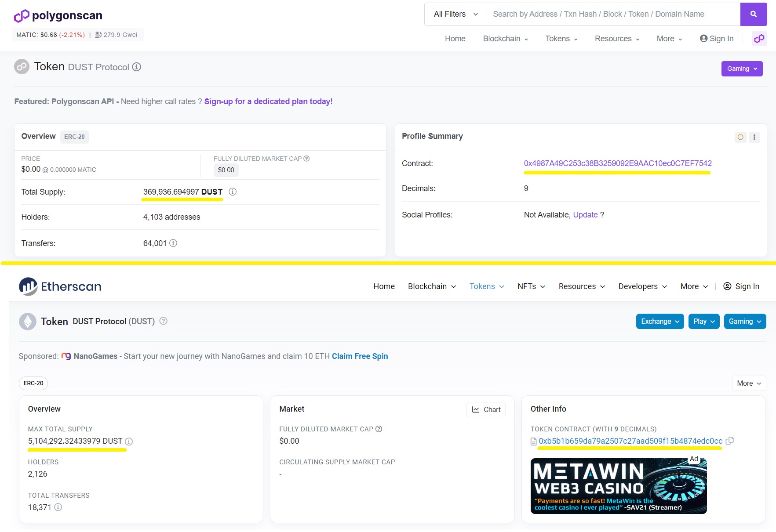Expand the Polygonscan Blockchain menu
This screenshot has height=532, width=776.
tap(506, 39)
